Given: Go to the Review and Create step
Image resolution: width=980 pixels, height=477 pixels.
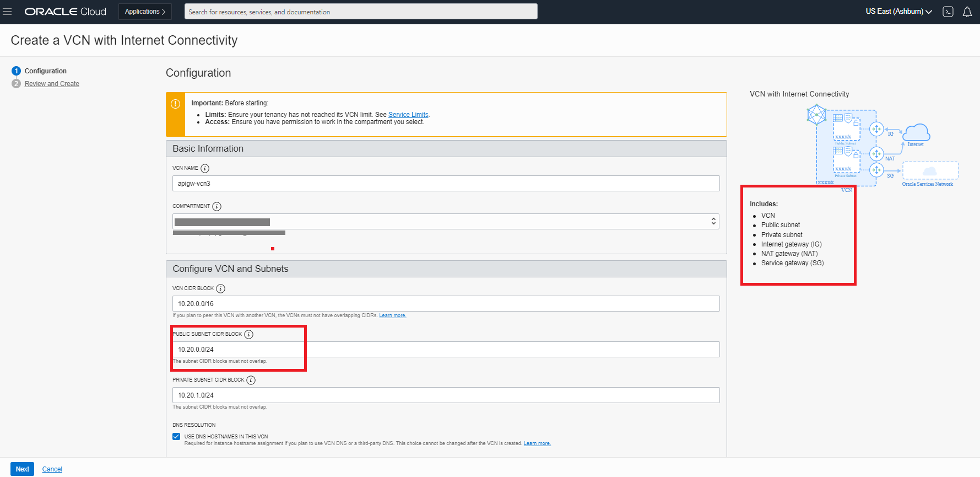Looking at the screenshot, I should click(x=52, y=84).
